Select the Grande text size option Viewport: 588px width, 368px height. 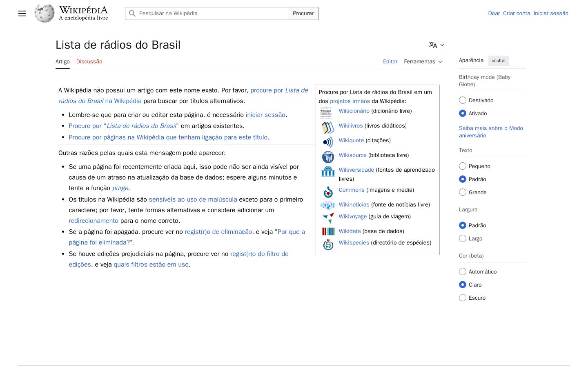click(463, 192)
